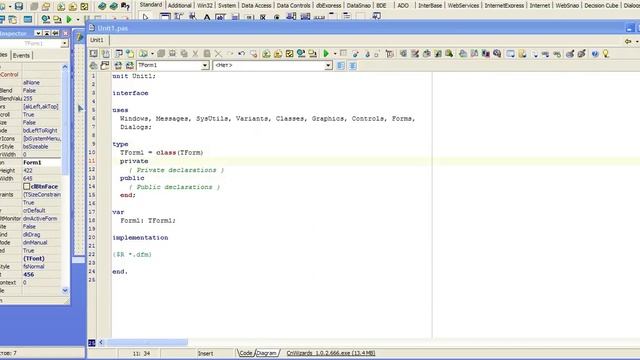Open the Object Inspector title dropdown arrow

click(38, 33)
